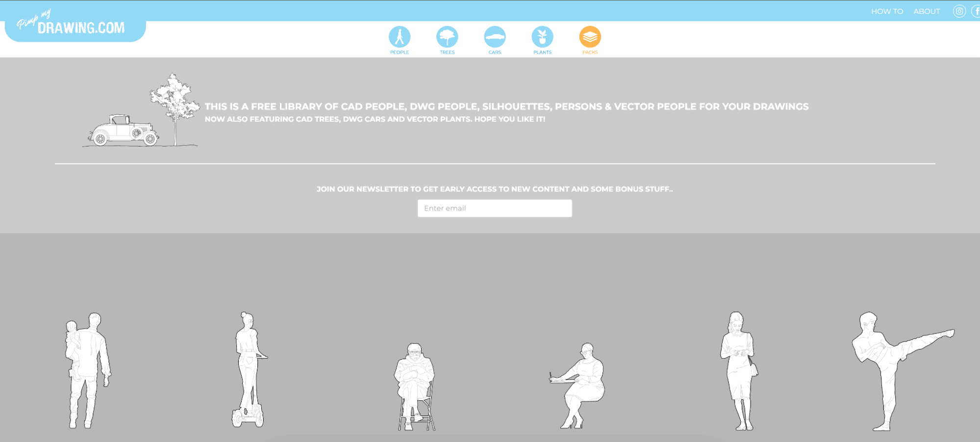
Task: Open the HOW TO page
Action: click(887, 11)
